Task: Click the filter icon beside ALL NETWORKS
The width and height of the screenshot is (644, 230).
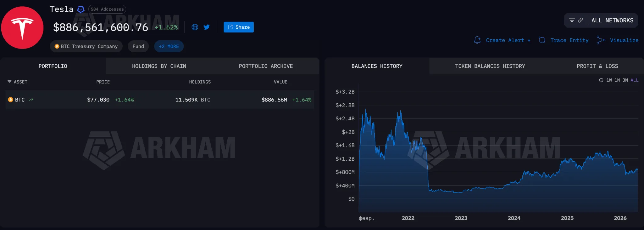Action: pos(572,20)
